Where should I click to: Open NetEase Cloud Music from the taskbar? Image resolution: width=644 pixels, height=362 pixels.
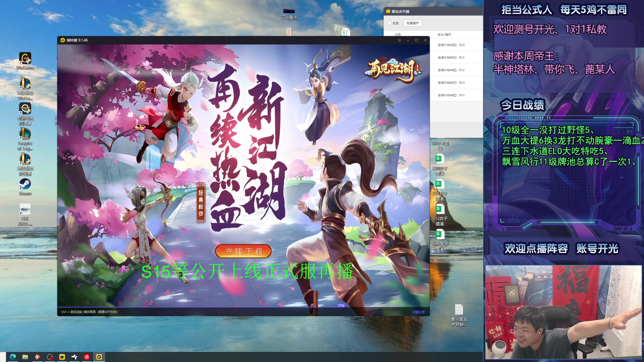87,357
